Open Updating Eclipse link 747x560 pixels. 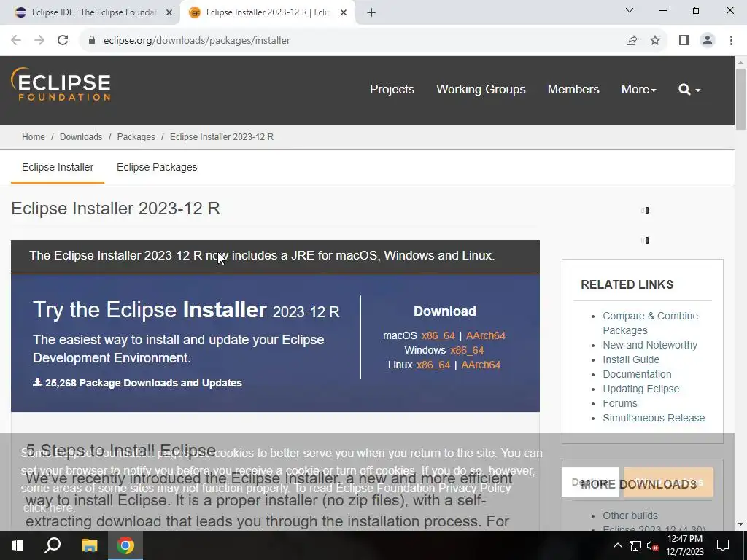(640, 389)
